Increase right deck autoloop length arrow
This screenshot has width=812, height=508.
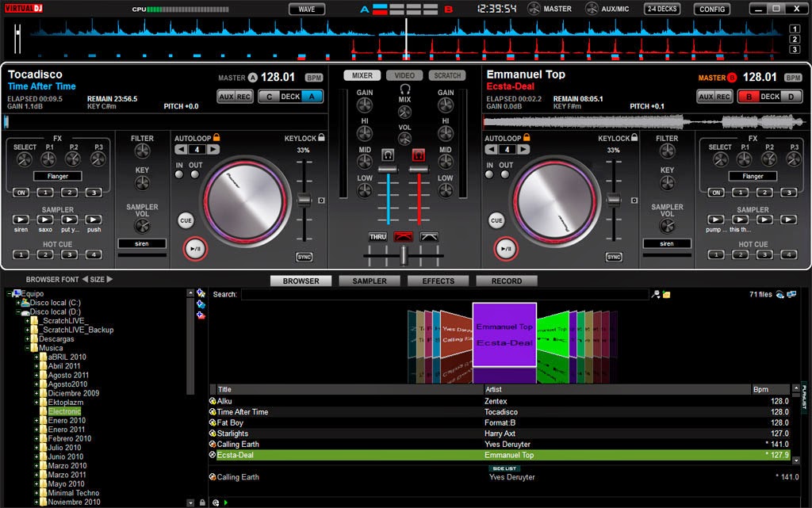(x=523, y=150)
